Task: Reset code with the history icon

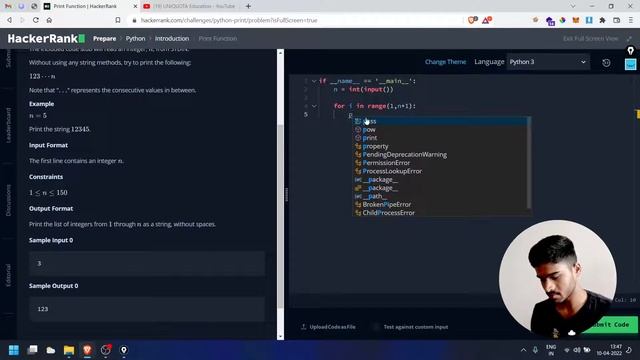Action: pyautogui.click(x=606, y=62)
